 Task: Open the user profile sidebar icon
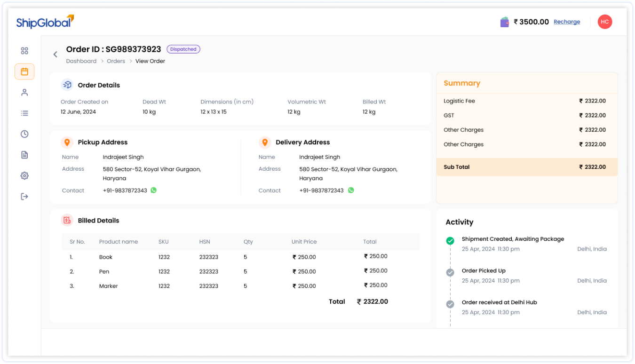pos(24,92)
